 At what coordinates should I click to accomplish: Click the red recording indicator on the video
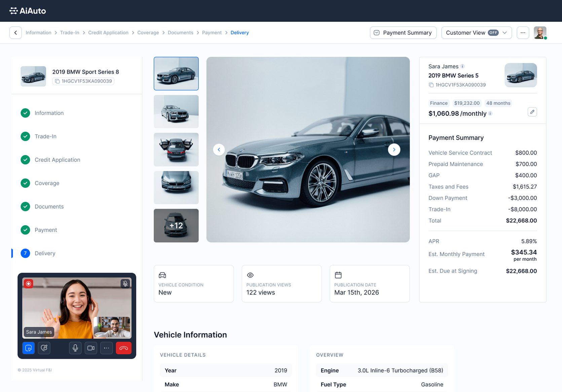point(29,284)
